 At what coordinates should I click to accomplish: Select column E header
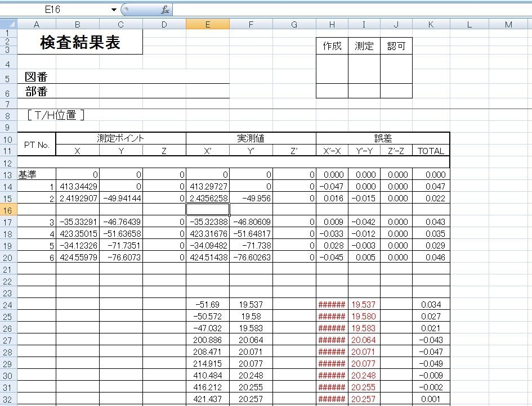[x=207, y=24]
